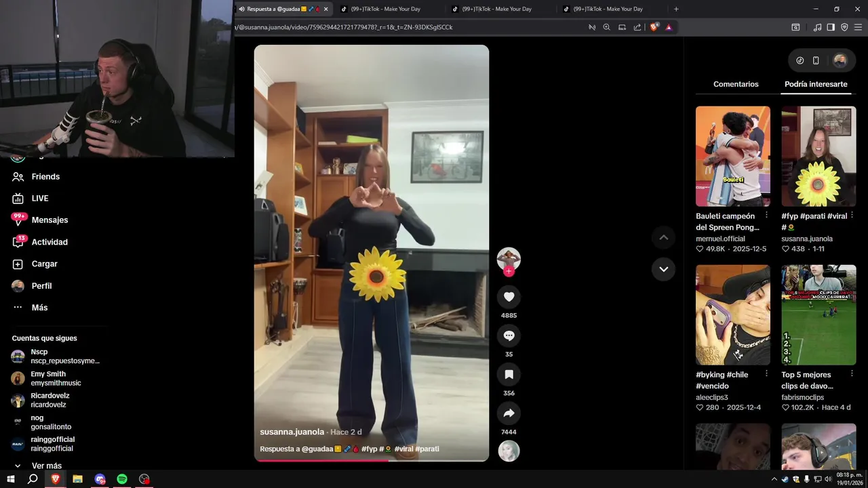
Task: Save video with the bookmark icon
Action: 509,374
